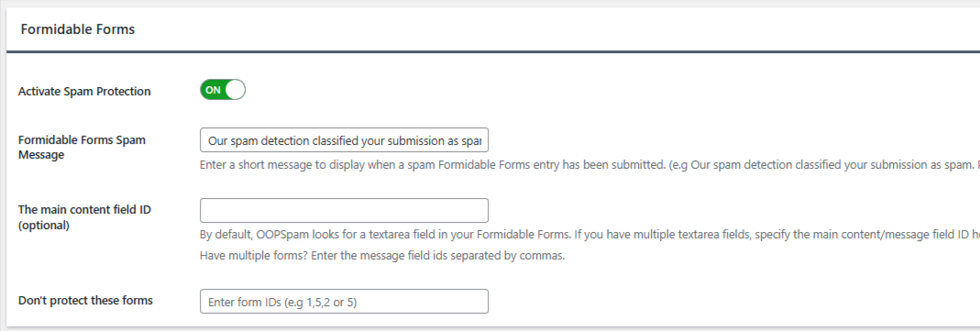Focus the Formidable Forms Spam Message field

(344, 140)
